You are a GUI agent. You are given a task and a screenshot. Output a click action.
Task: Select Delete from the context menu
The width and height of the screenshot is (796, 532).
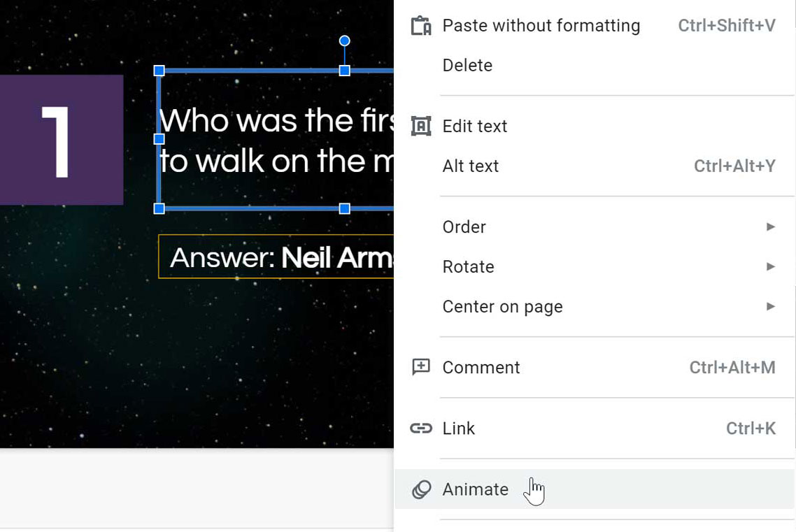467,65
